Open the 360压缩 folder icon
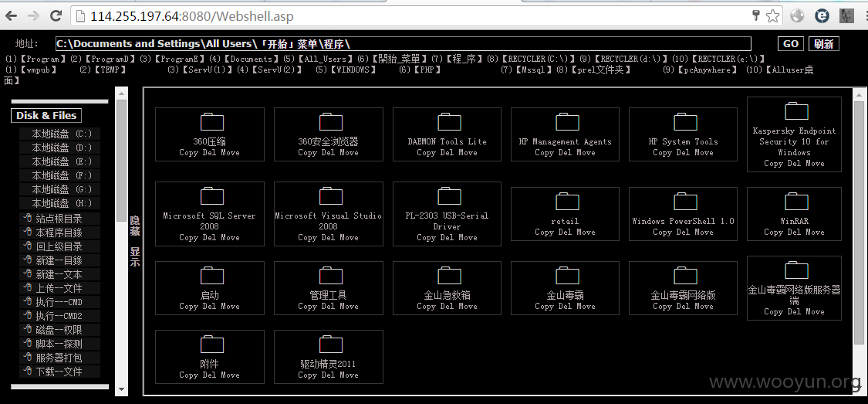868x404 pixels. click(x=212, y=122)
